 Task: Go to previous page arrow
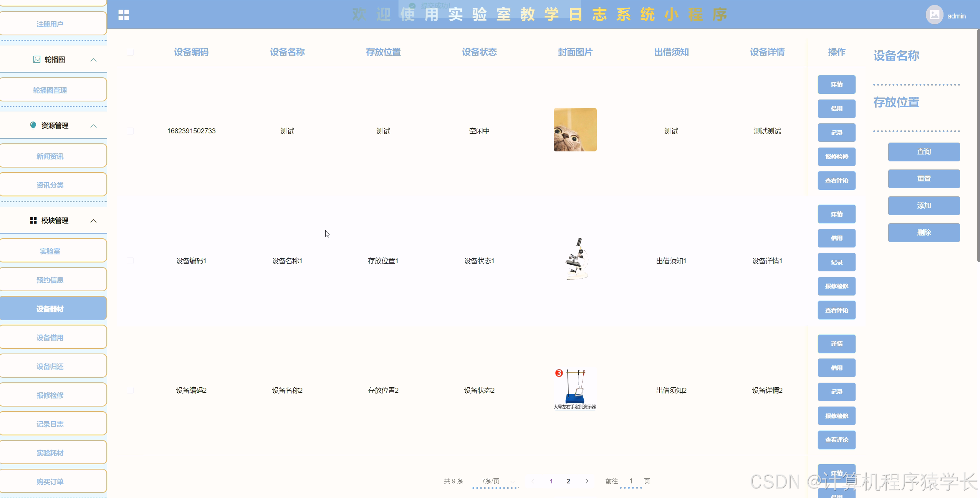coord(533,481)
